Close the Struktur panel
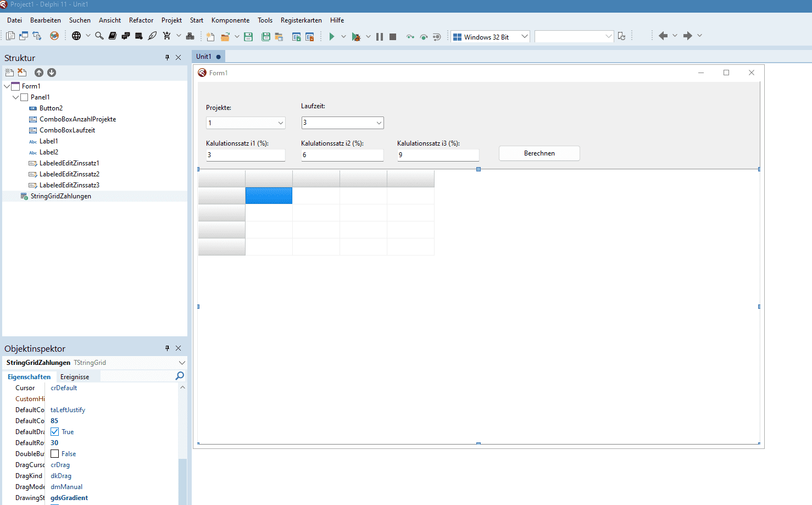 (179, 57)
